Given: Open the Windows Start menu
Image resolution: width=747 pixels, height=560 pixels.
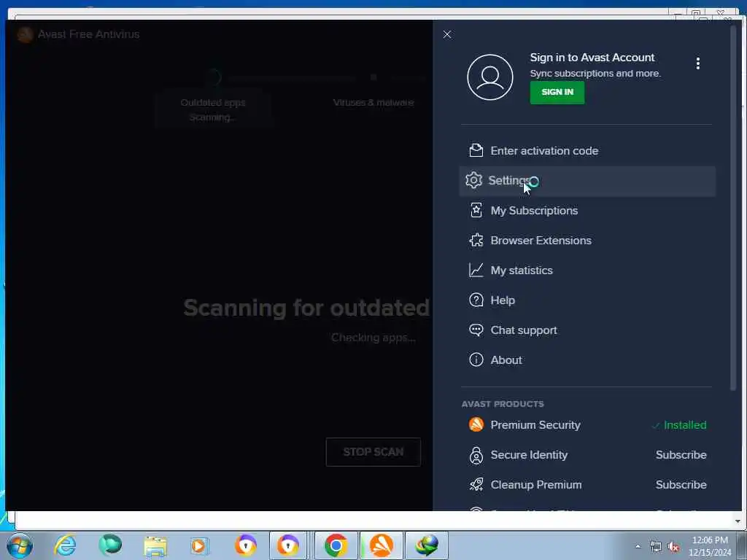Looking at the screenshot, I should coord(20,545).
